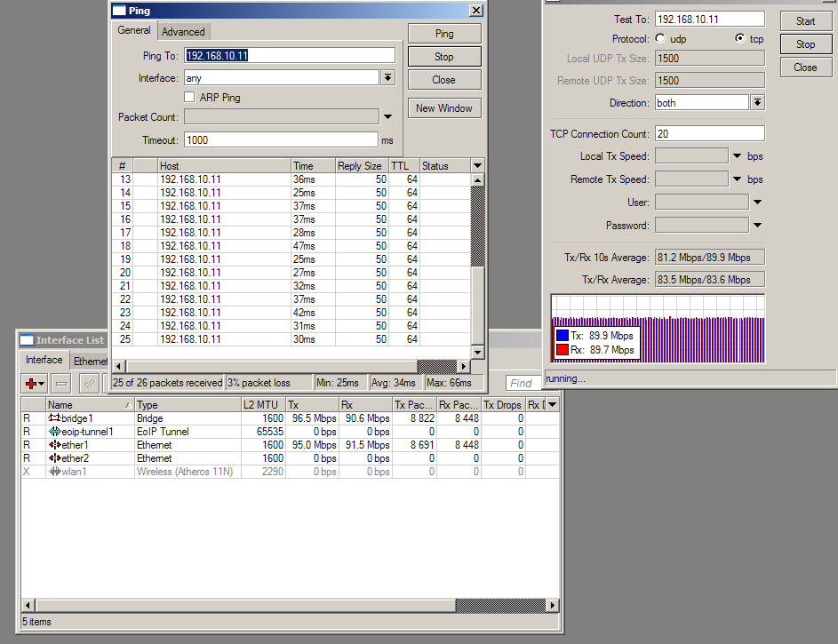Image resolution: width=838 pixels, height=644 pixels.
Task: Enable the ARP Ping checkbox
Action: click(189, 98)
